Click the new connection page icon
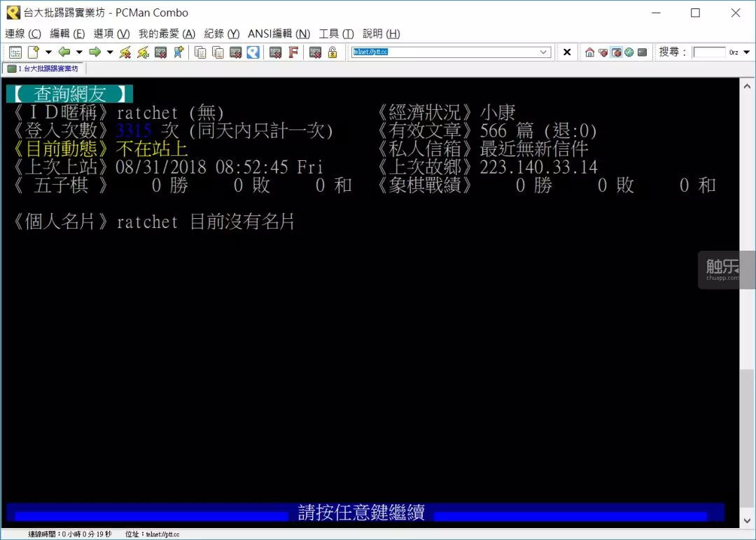Image resolution: width=756 pixels, height=540 pixels. tap(34, 52)
